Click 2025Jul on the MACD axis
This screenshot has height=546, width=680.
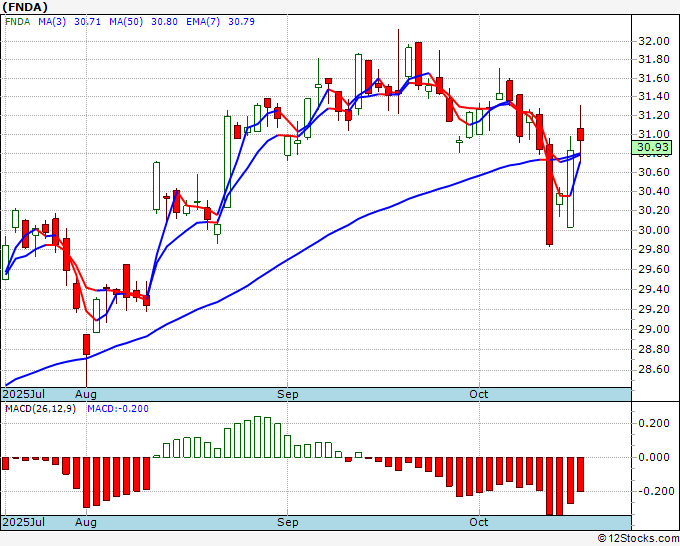(23, 522)
